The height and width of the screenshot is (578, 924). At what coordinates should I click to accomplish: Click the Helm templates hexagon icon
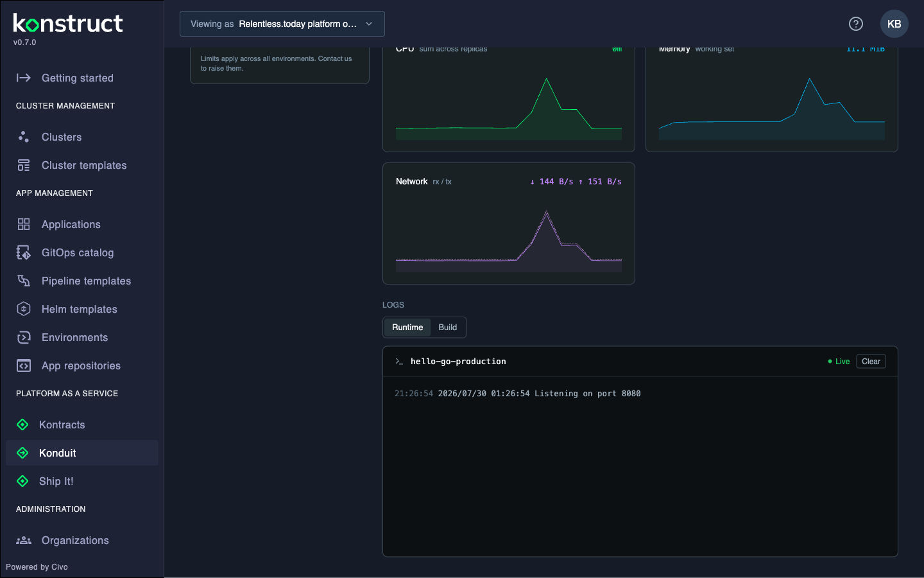pos(24,309)
